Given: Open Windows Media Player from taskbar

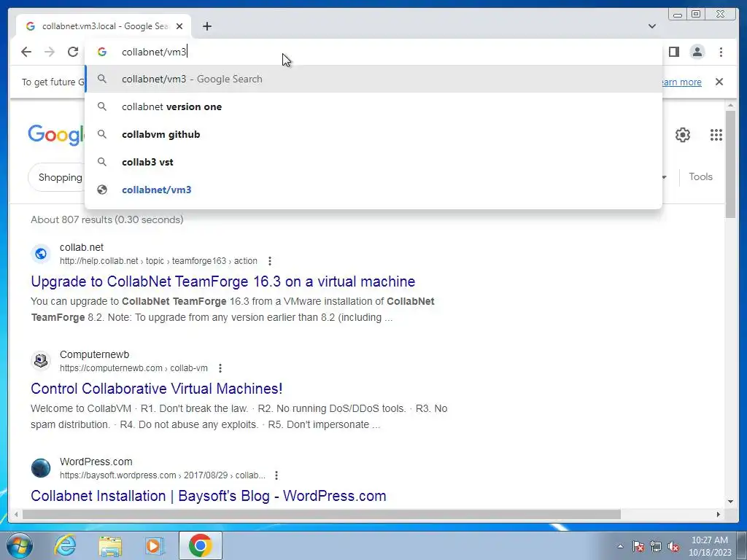Looking at the screenshot, I should 155,545.
